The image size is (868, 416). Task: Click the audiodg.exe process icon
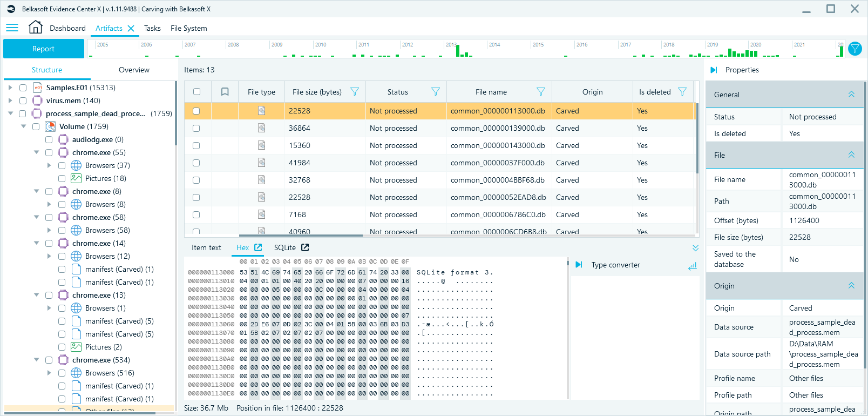click(63, 139)
